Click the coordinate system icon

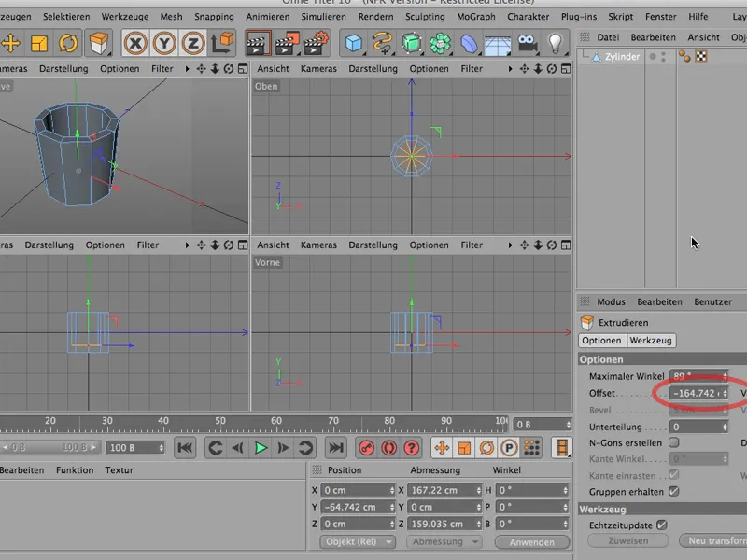pos(222,43)
